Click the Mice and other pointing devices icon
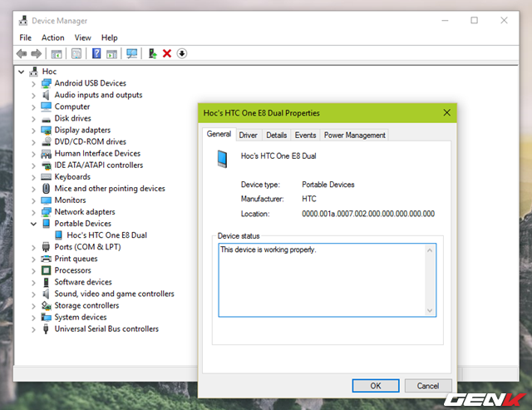532x410 pixels. 47,189
